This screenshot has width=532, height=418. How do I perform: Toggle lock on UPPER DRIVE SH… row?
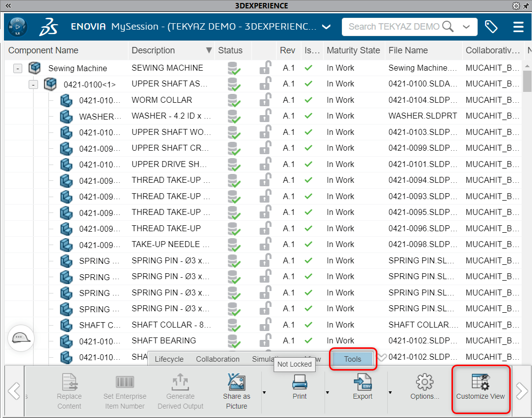[x=265, y=164]
